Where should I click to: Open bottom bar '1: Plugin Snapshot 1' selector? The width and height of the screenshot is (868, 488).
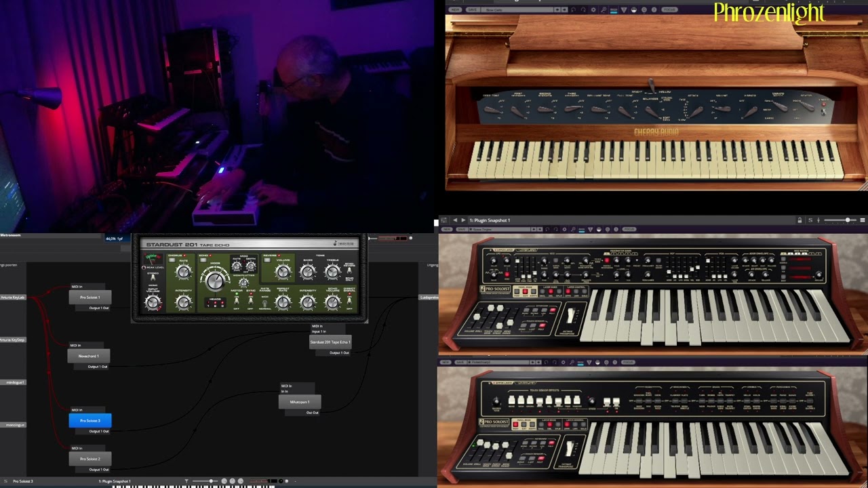[x=115, y=481]
